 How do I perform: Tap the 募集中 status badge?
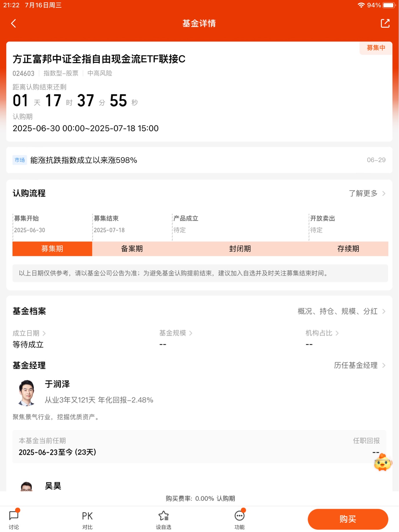(376, 48)
